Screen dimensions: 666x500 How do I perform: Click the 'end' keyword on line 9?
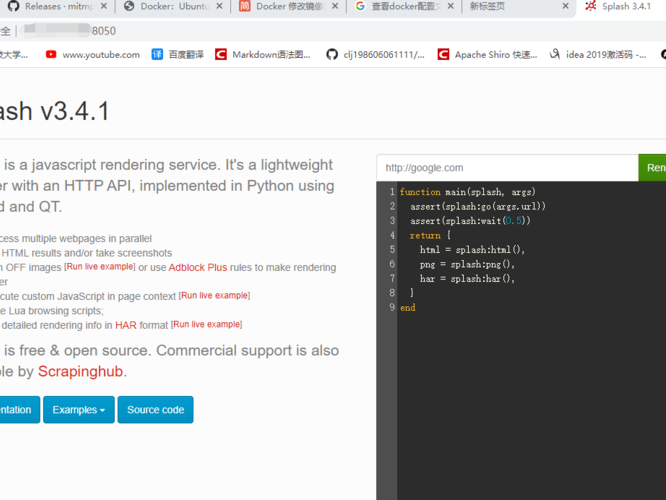click(x=408, y=308)
